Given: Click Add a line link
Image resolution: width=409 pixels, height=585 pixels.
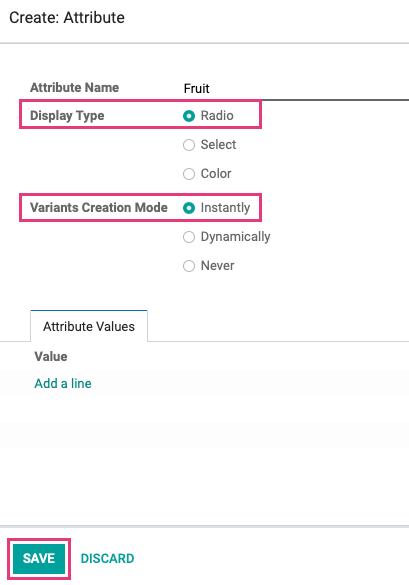Looking at the screenshot, I should pos(63,383).
